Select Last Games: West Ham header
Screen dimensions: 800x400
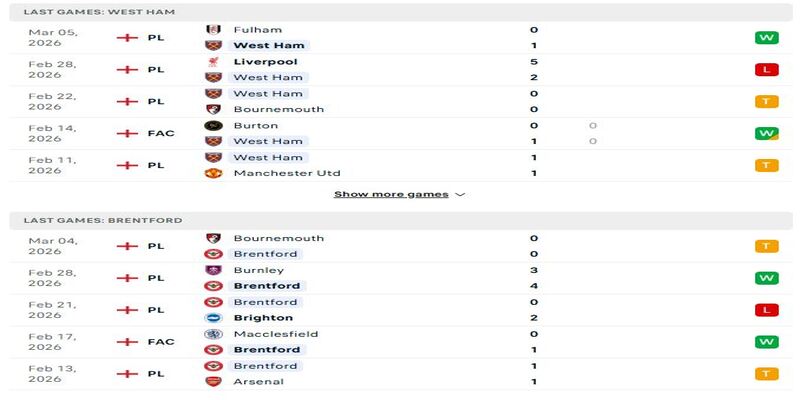[x=99, y=11]
